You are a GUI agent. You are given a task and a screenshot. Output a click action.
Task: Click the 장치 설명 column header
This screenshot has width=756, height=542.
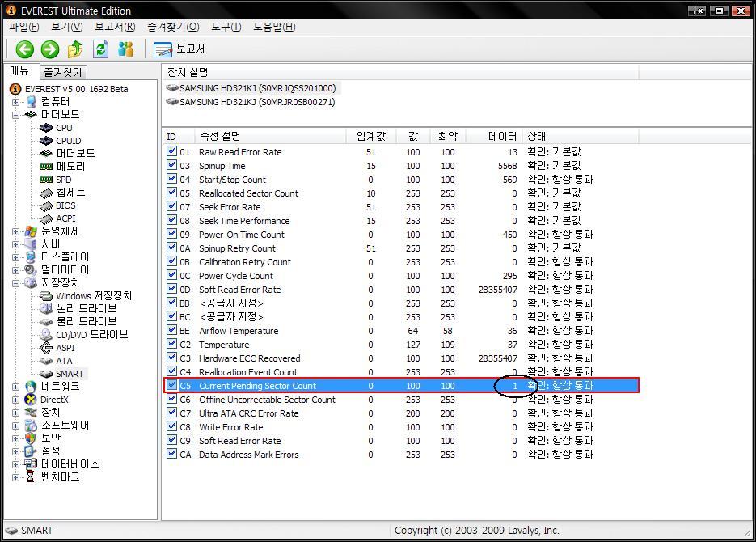coord(400,72)
